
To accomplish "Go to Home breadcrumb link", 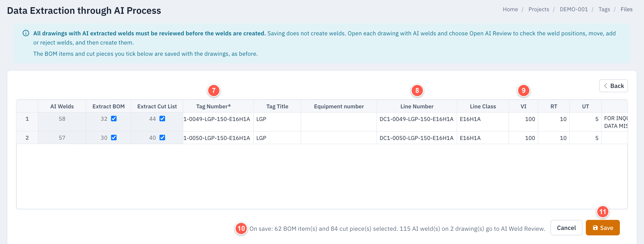I will 510,9.
